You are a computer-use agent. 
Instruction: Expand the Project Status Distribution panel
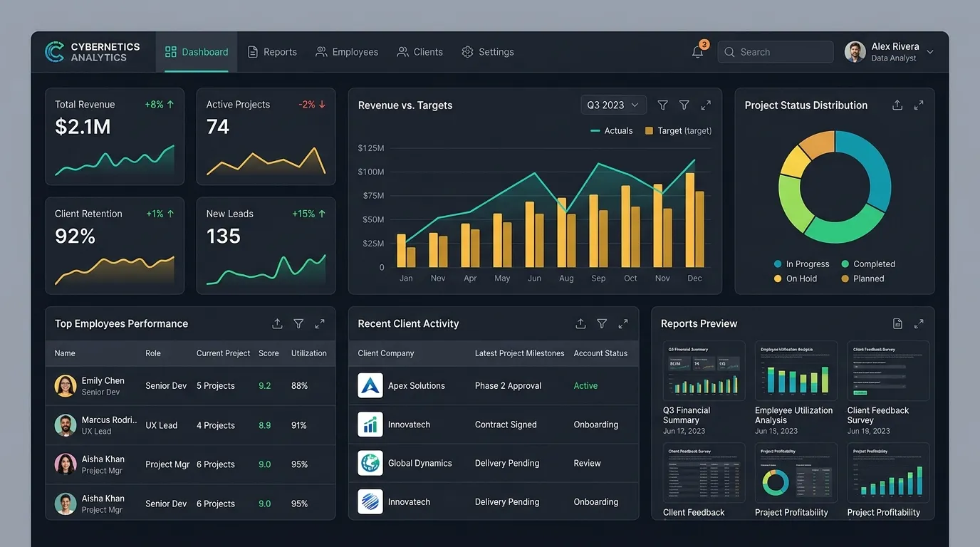tap(919, 105)
